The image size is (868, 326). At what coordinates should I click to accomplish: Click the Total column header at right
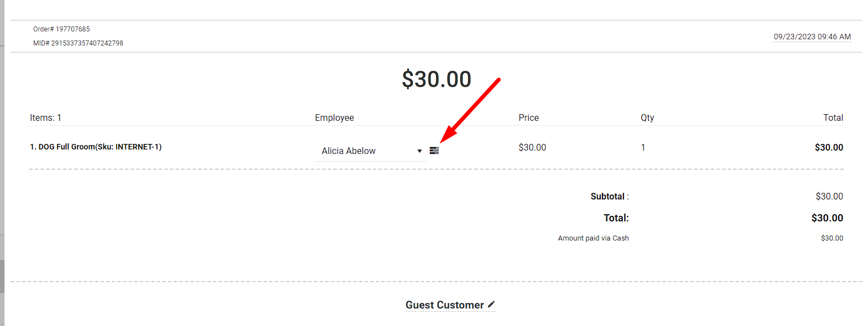tap(833, 117)
